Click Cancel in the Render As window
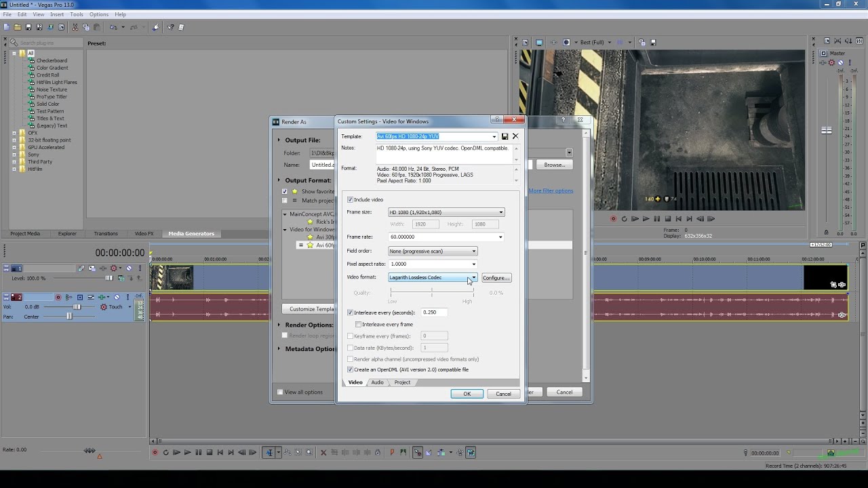 [x=564, y=392]
